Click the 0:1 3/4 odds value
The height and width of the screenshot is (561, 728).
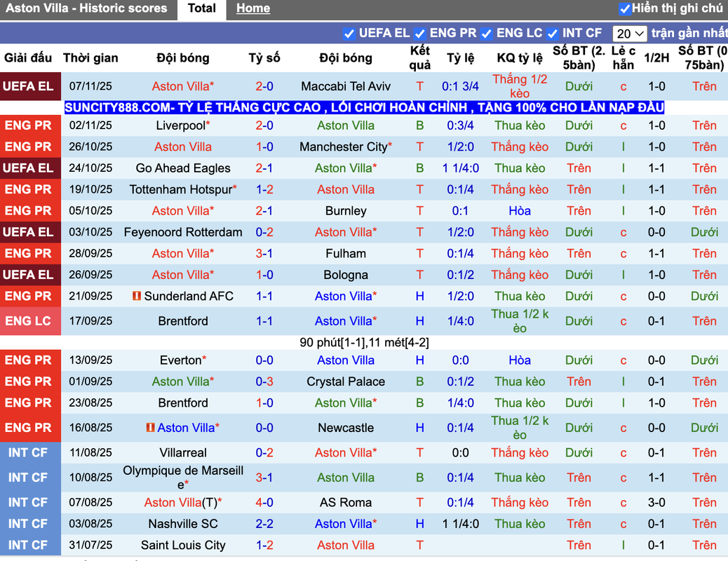click(461, 86)
